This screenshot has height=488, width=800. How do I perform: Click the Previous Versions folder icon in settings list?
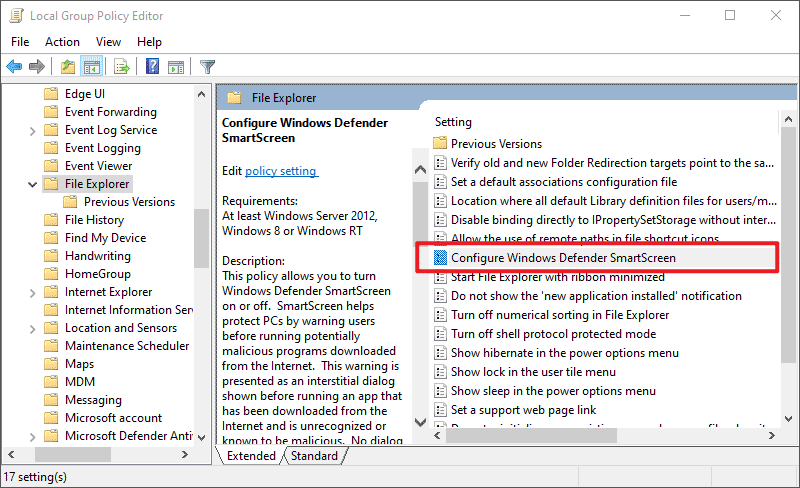pos(440,143)
